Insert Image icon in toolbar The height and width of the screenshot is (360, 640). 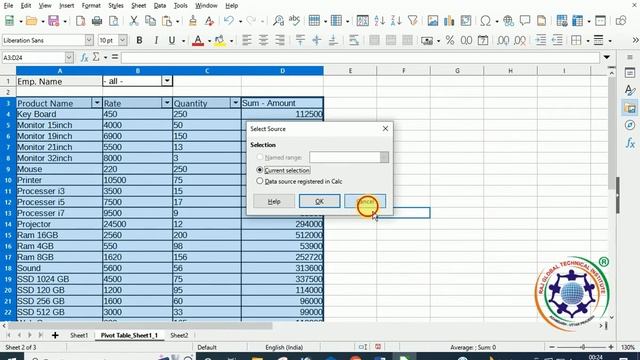pyautogui.click(x=433, y=21)
